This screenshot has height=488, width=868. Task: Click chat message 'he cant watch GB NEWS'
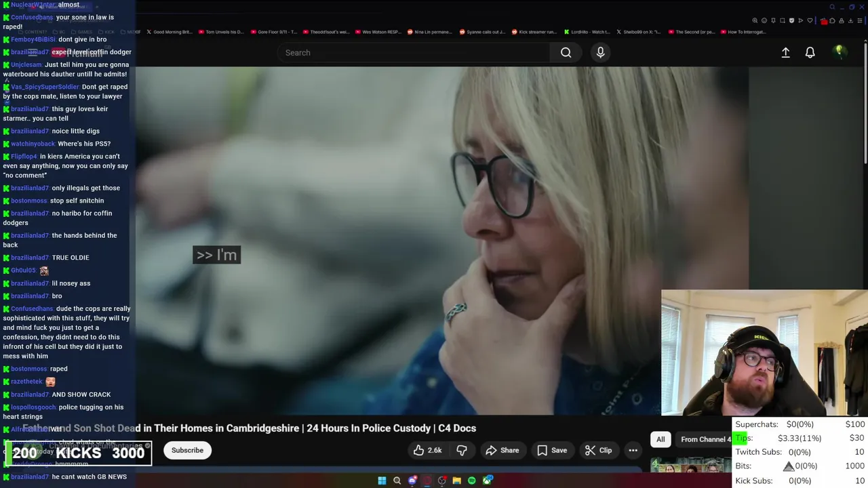point(90,476)
